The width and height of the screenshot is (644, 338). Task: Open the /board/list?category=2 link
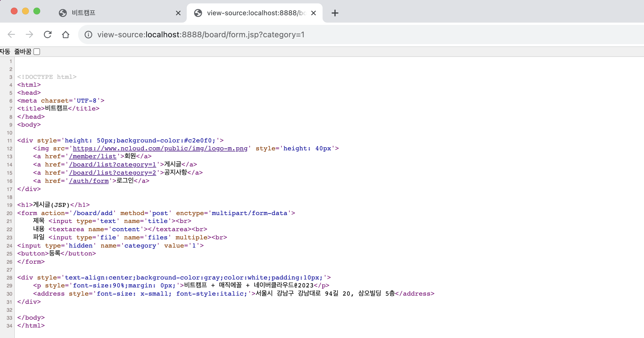(x=113, y=173)
